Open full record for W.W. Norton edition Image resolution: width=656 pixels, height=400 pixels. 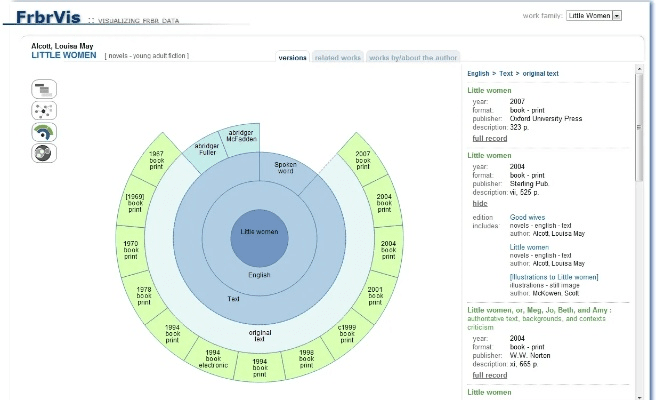pos(490,374)
